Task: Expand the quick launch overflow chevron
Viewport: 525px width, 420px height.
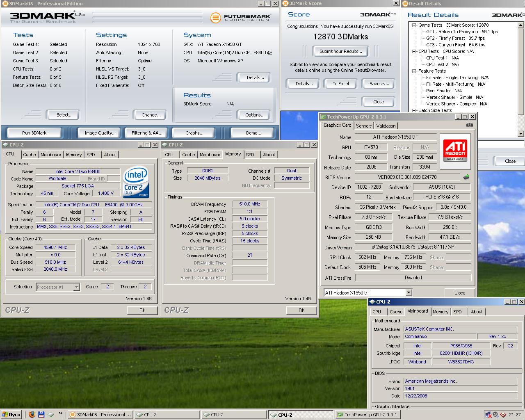Action: [61, 413]
